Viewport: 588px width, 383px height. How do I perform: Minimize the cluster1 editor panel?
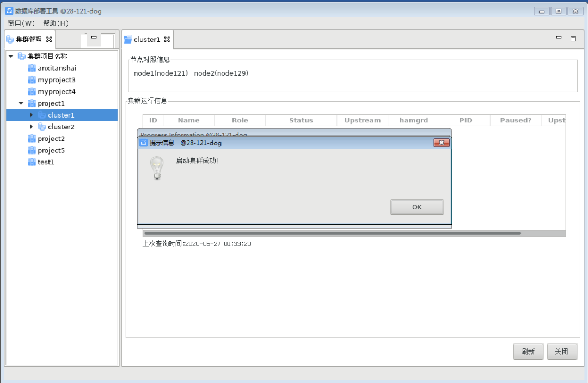tap(559, 38)
